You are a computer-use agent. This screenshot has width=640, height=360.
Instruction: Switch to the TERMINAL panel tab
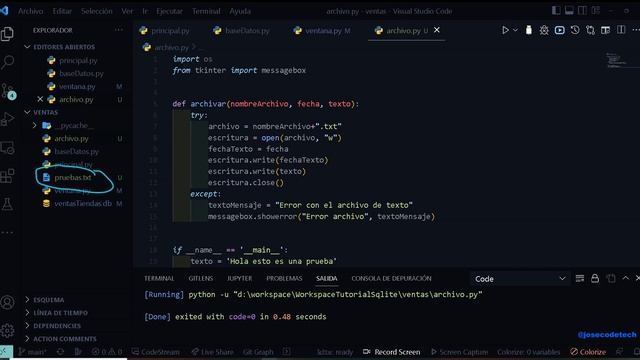click(159, 278)
